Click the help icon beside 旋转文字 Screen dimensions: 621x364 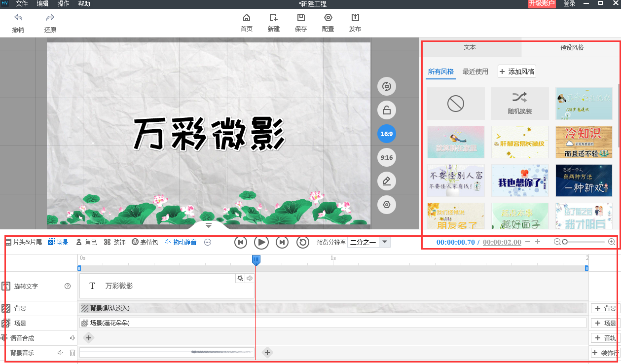click(x=68, y=286)
